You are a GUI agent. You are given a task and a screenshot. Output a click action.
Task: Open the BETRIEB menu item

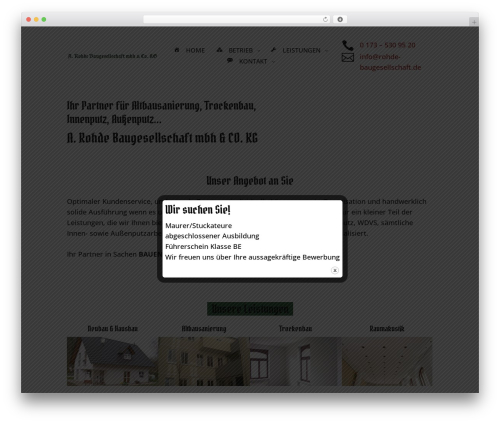click(x=240, y=50)
